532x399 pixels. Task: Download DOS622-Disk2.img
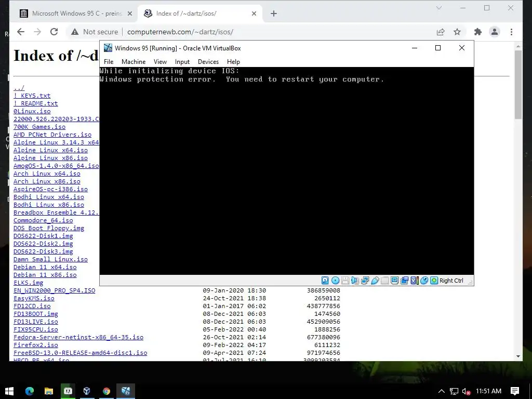click(43, 244)
